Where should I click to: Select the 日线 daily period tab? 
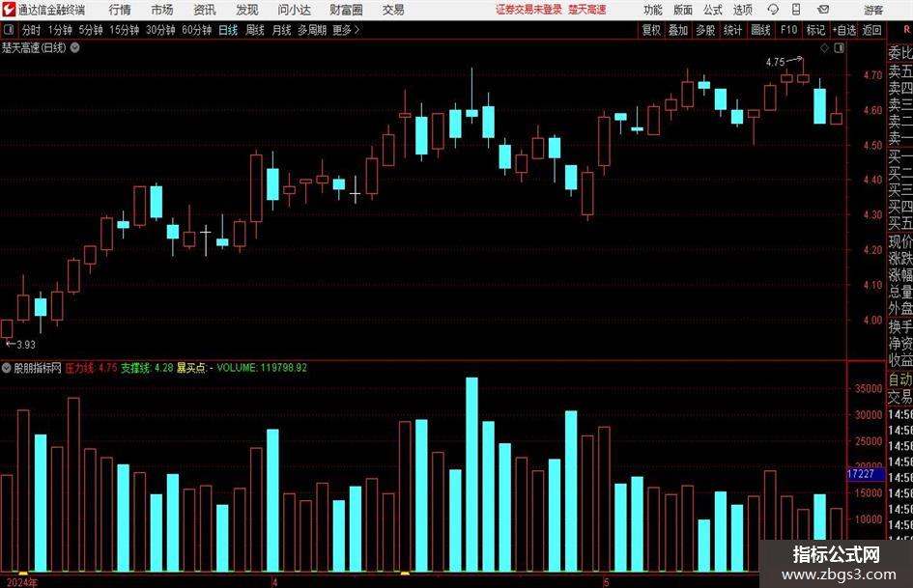point(228,30)
